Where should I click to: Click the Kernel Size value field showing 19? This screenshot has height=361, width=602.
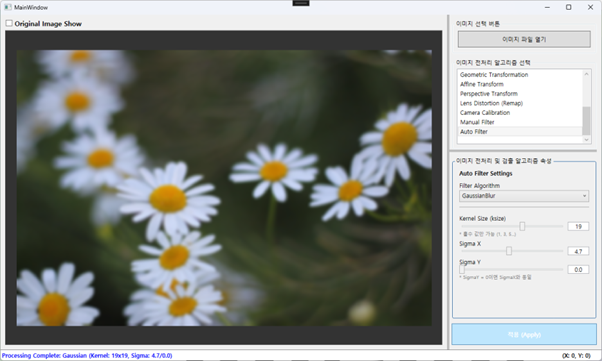tap(578, 227)
